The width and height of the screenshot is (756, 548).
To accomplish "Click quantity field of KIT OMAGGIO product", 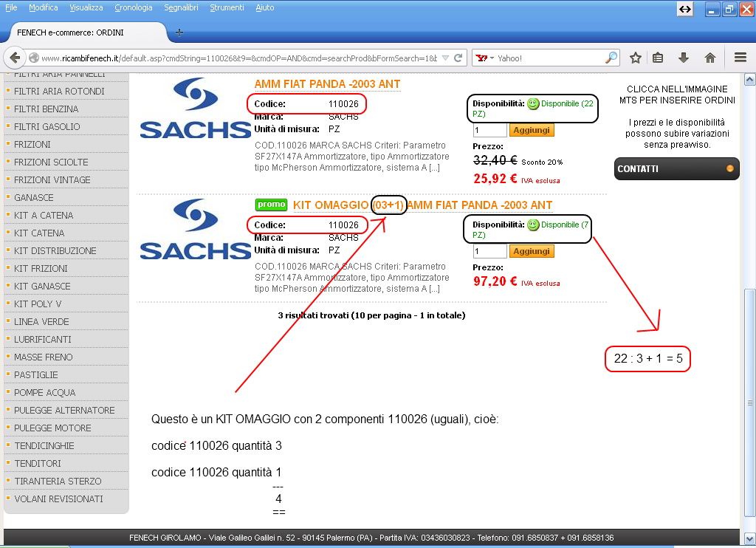I will pyautogui.click(x=489, y=251).
